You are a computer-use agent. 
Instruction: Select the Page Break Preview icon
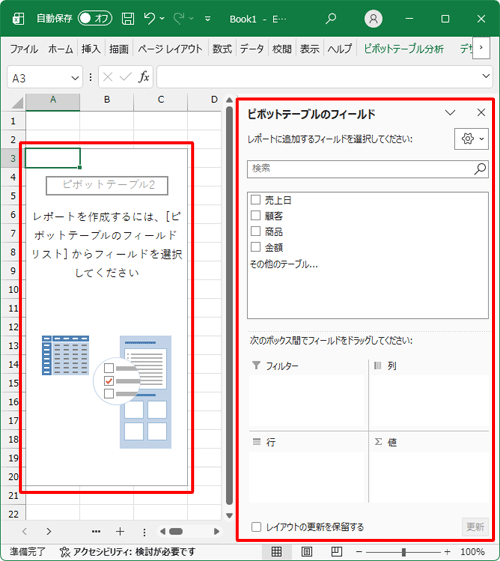pyautogui.click(x=336, y=551)
